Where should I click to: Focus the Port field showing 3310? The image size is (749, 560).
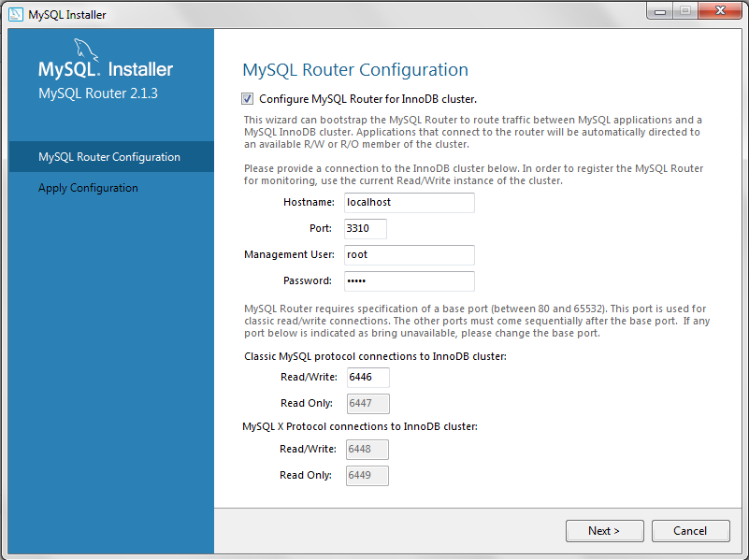[x=365, y=229]
